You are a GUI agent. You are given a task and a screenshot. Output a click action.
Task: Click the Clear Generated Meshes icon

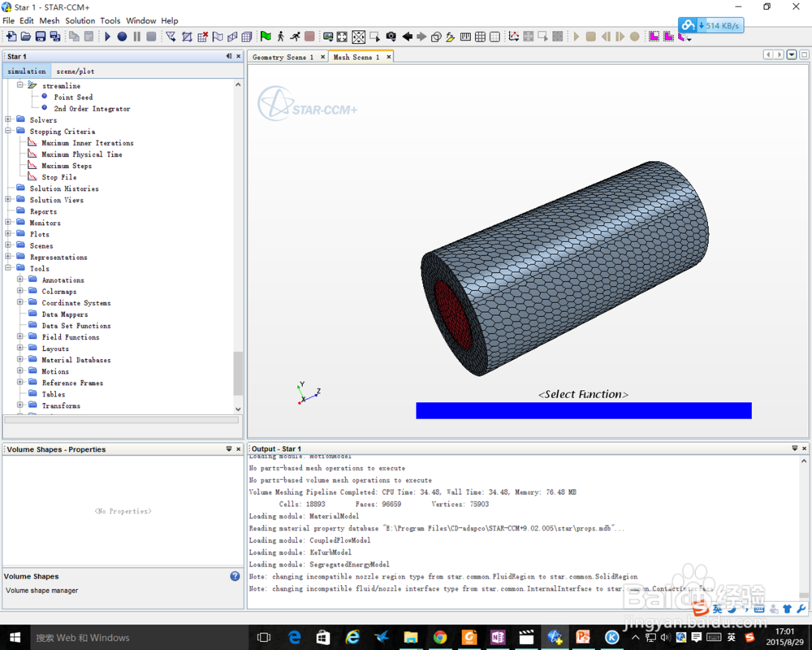(202, 37)
